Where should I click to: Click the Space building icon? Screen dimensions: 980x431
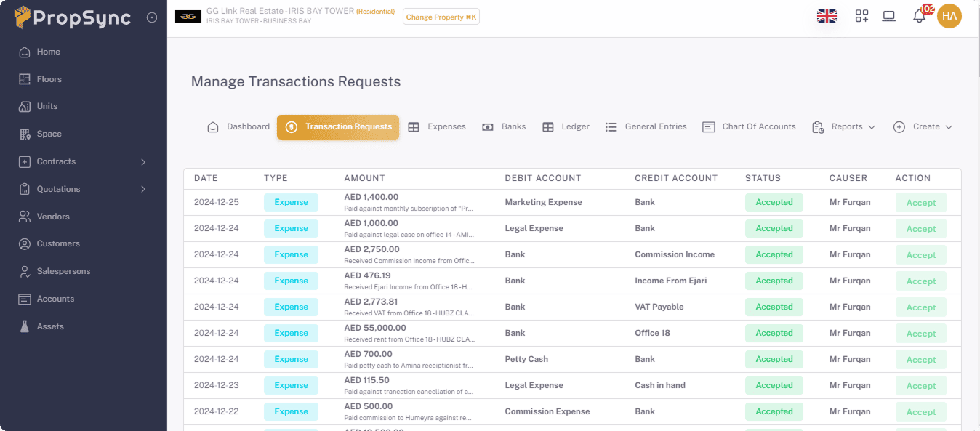tap(25, 134)
